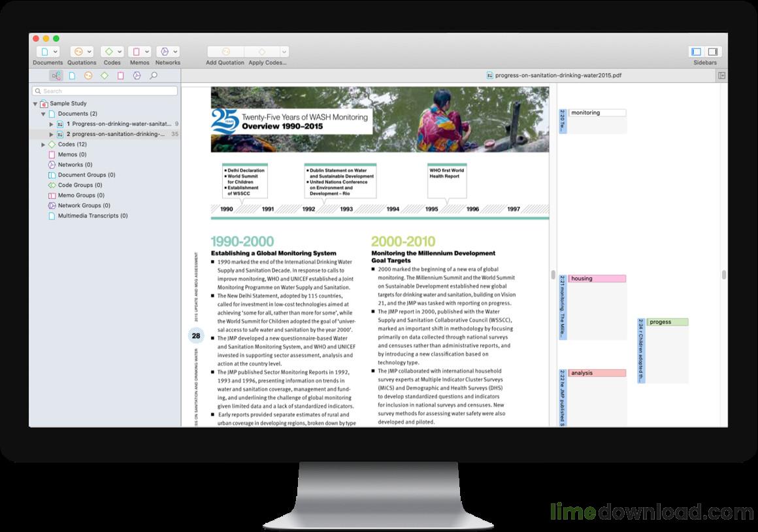Expand the Codes (12) tree node

click(x=44, y=144)
